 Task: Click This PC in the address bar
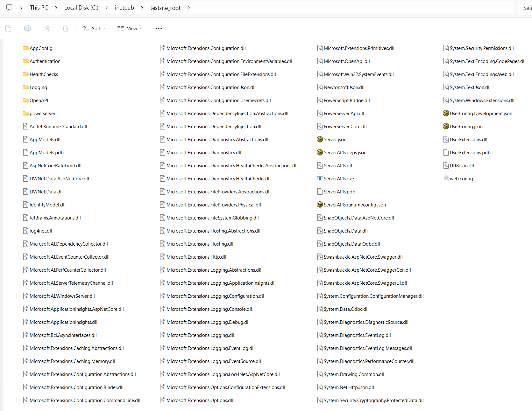(x=39, y=8)
